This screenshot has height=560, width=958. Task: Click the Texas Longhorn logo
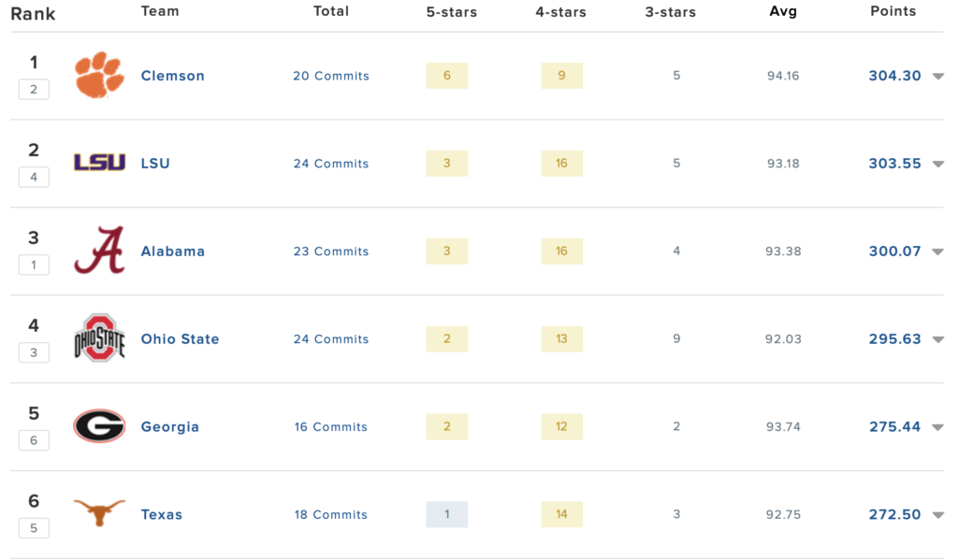(x=98, y=514)
